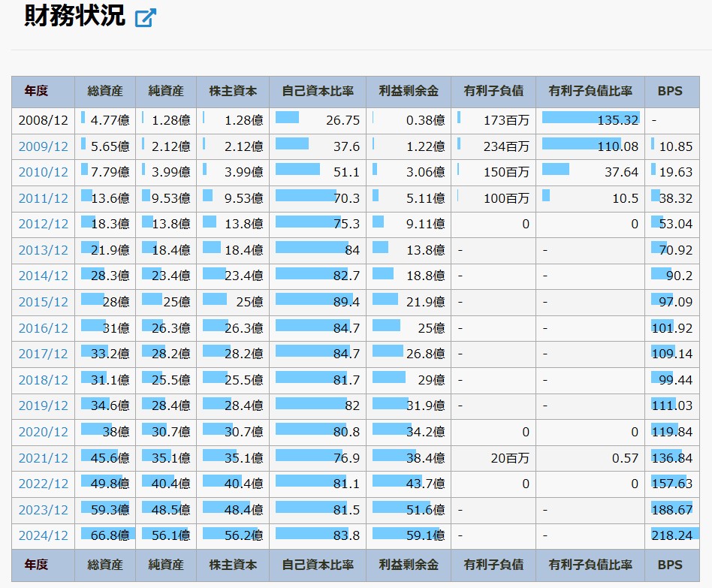Select the 37.64 debt ratio cell
712x588 pixels.
[x=590, y=172]
